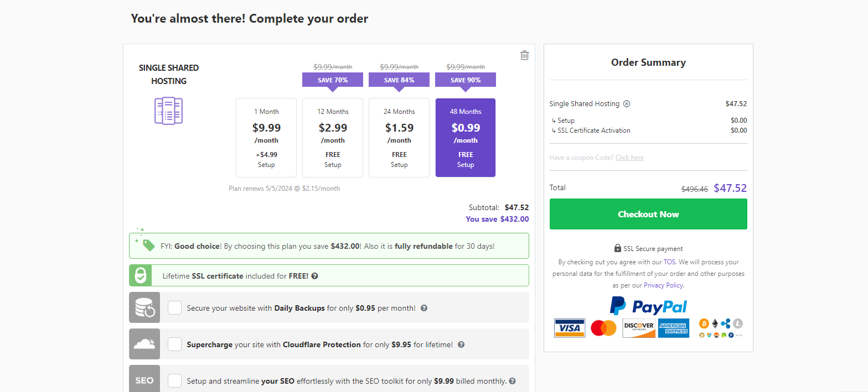Delete the hosting item with trash icon
Viewport: 868px width, 392px height.
point(525,55)
